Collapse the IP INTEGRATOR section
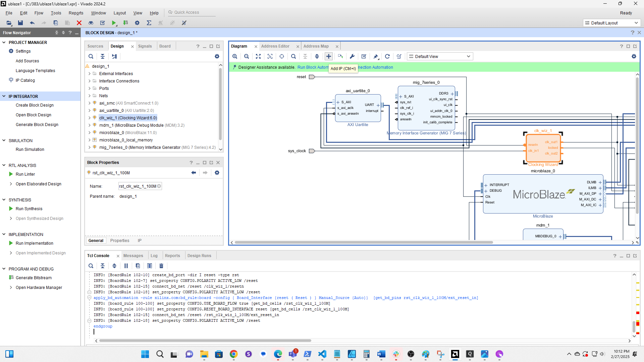 (x=4, y=96)
